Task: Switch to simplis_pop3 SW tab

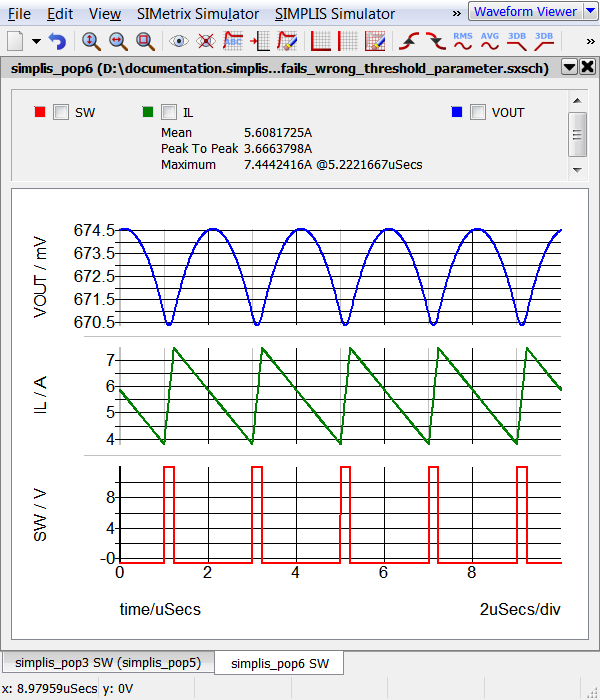Action: [x=106, y=663]
